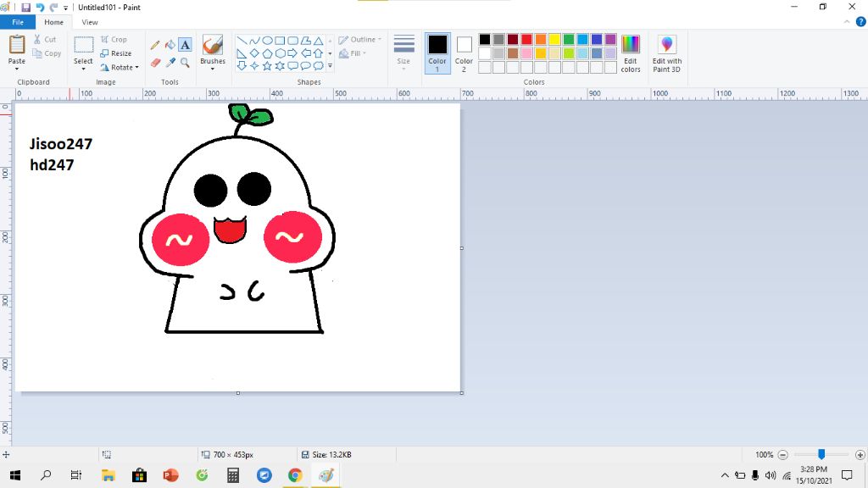Select the Color picker eyedropper
The image size is (868, 488).
click(170, 63)
